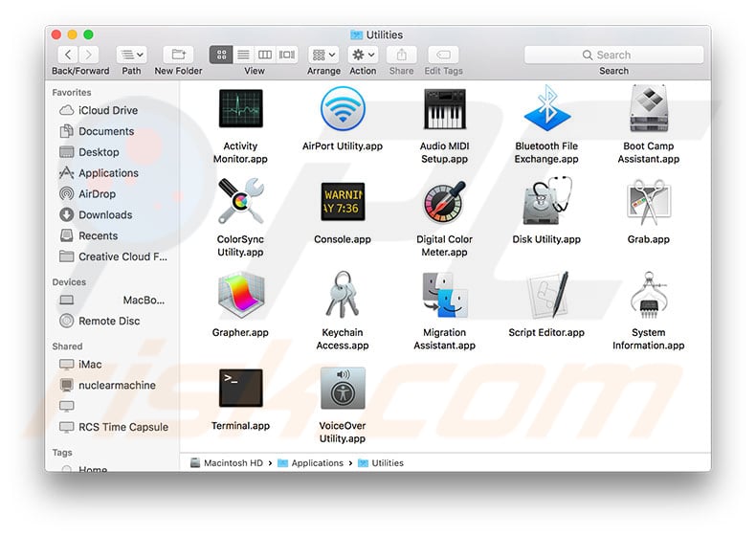Open AirDrop in sidebar
The image size is (756, 536).
112,194
